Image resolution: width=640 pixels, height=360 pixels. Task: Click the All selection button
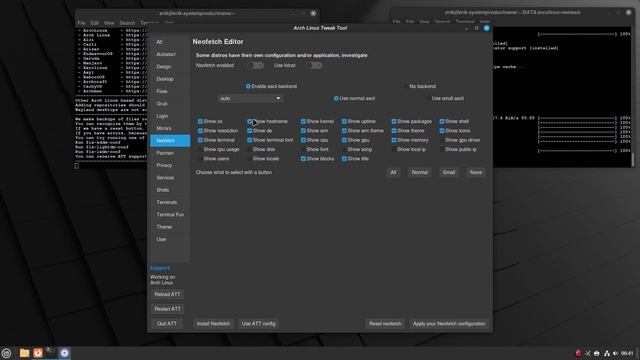pos(393,172)
